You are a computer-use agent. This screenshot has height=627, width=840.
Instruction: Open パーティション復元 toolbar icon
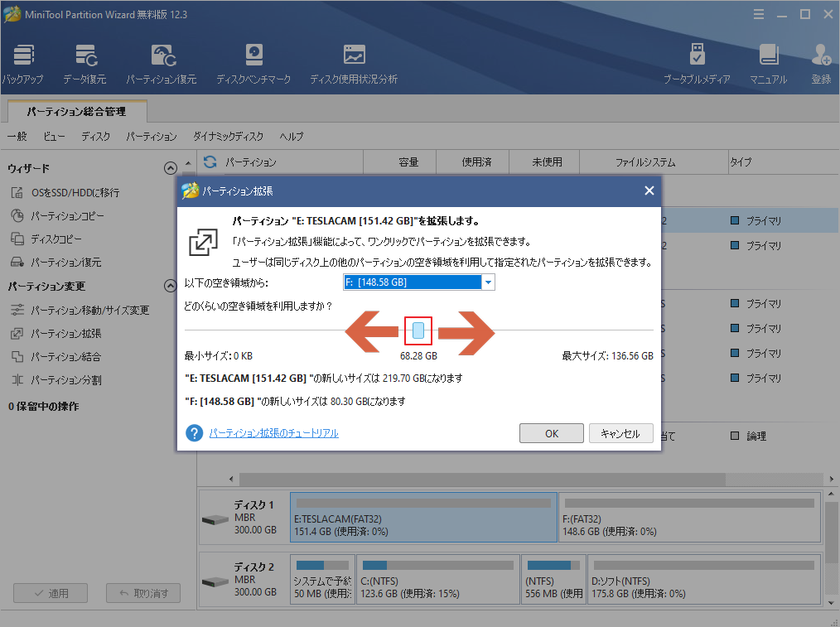point(162,65)
